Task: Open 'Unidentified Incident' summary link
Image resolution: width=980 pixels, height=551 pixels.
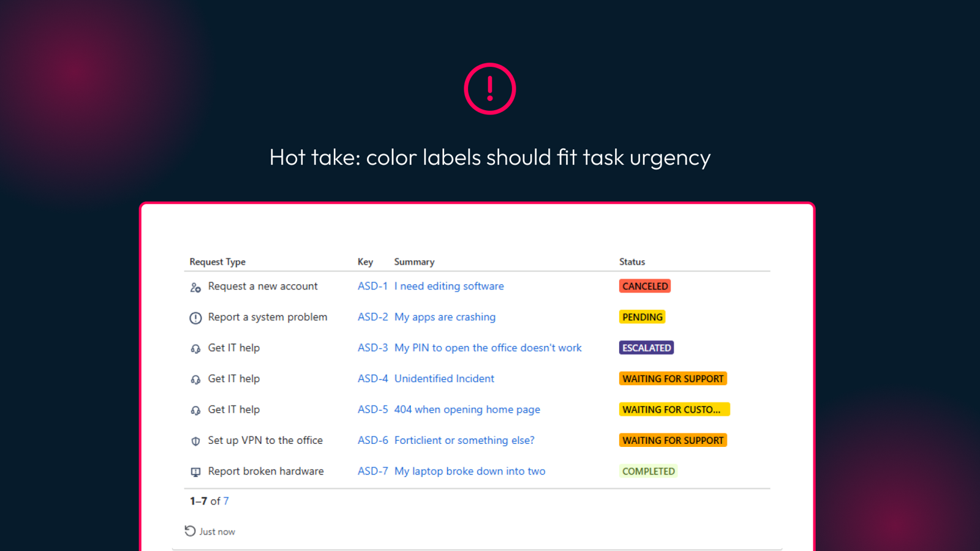Action: [444, 378]
